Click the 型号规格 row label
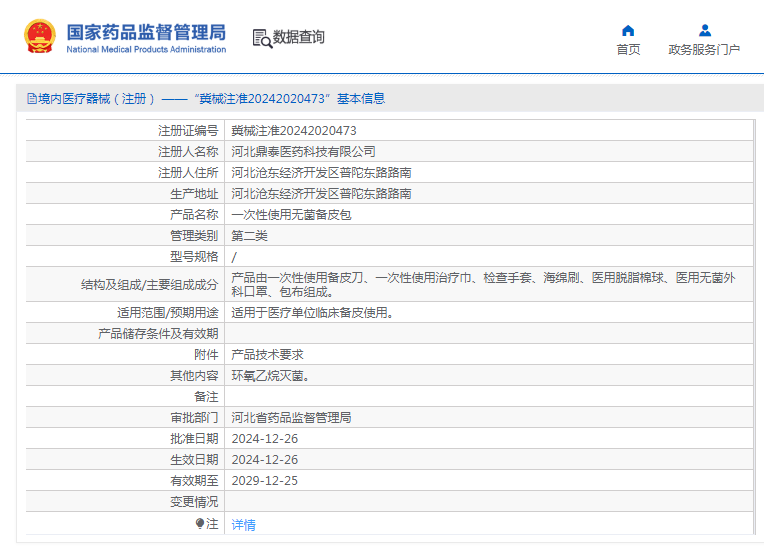764x554 pixels. point(194,257)
